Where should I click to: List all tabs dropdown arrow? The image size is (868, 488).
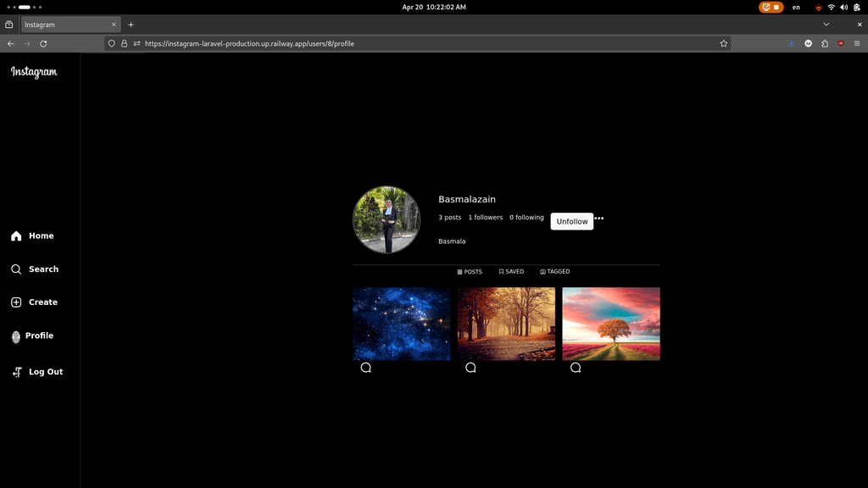(826, 25)
